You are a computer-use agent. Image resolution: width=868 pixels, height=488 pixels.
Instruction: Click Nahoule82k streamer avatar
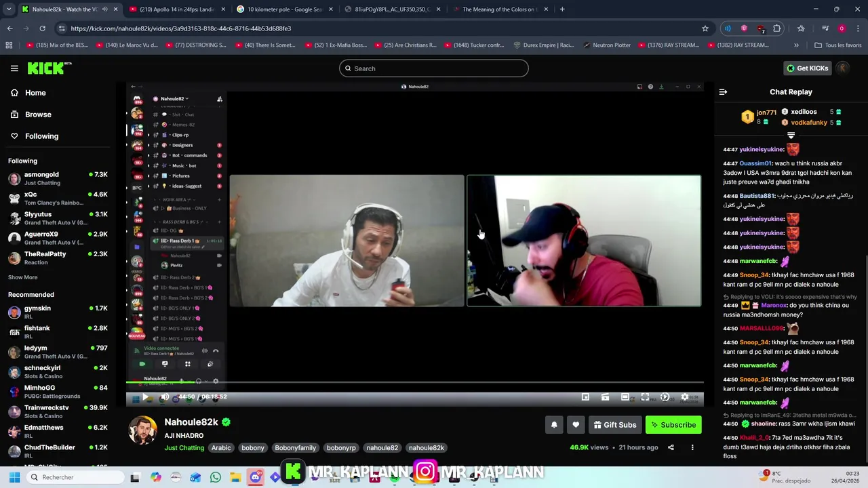click(143, 431)
